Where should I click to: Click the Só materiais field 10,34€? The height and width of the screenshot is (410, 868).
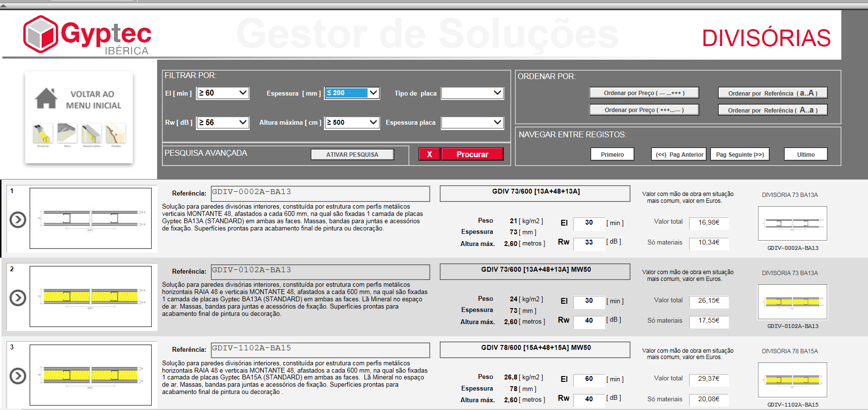coord(708,243)
